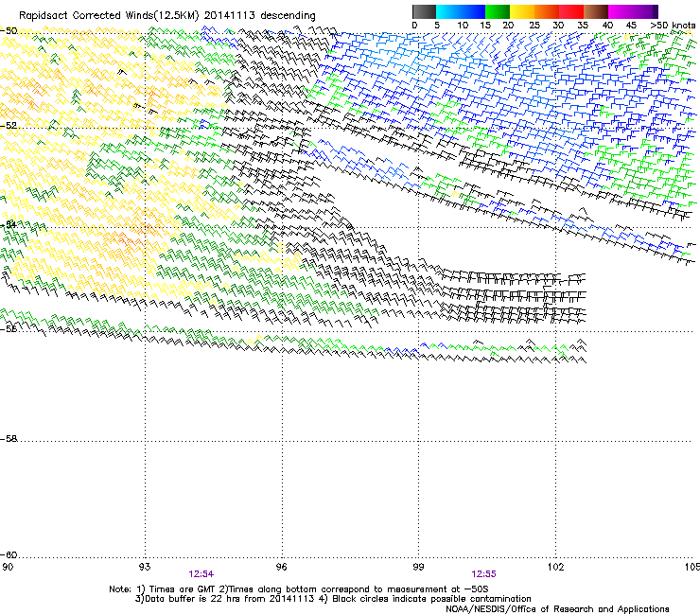700x615 pixels.
Task: Select the cyan 5-10 knots legend swatch
Action: (x=447, y=11)
